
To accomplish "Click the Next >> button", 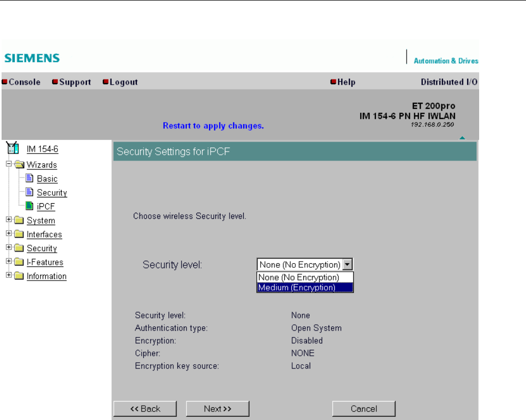I will [217, 408].
